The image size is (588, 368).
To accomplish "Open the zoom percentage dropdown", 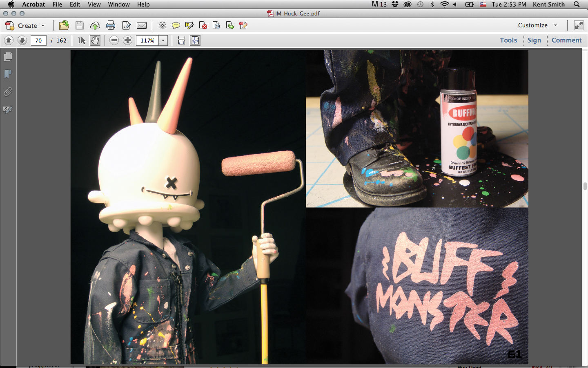I will coord(163,40).
